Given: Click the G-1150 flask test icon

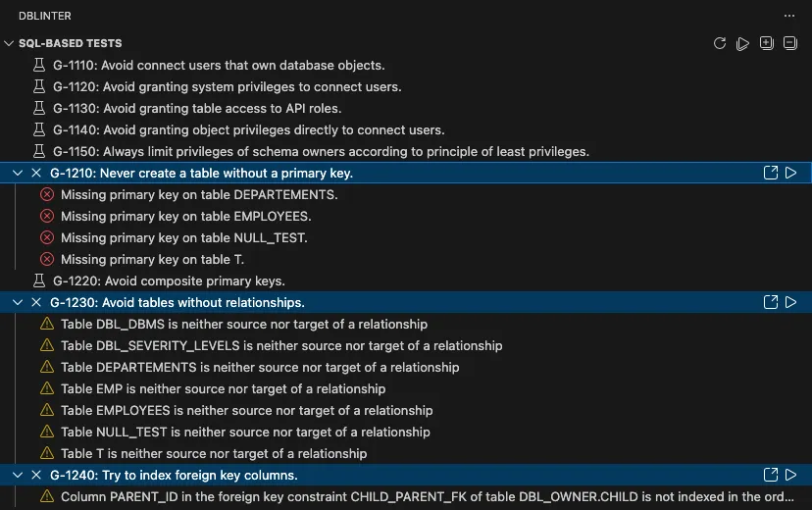Looking at the screenshot, I should point(39,151).
